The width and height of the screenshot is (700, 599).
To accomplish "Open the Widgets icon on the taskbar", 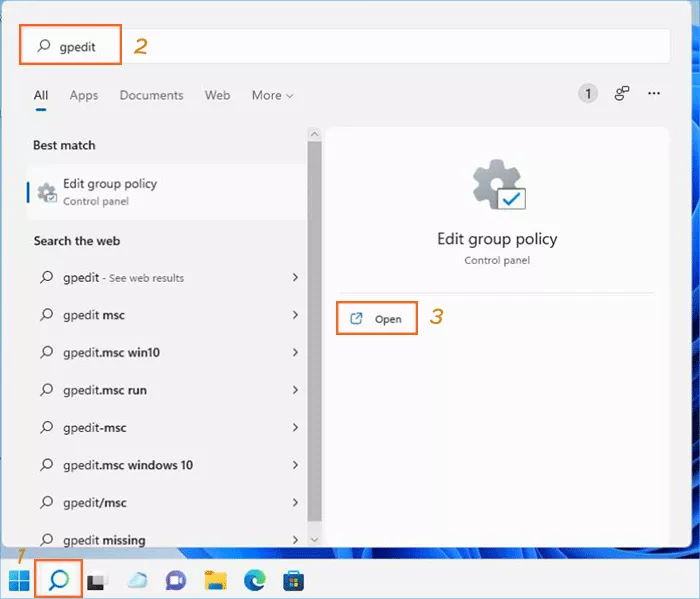I will click(138, 580).
